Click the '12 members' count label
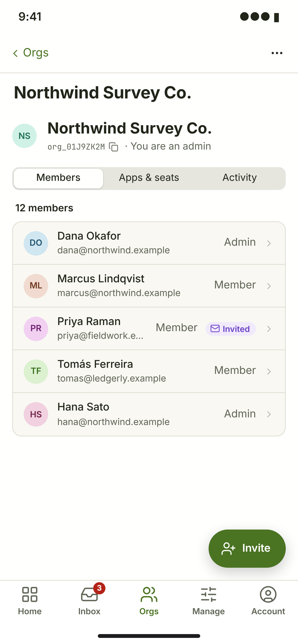 44,208
